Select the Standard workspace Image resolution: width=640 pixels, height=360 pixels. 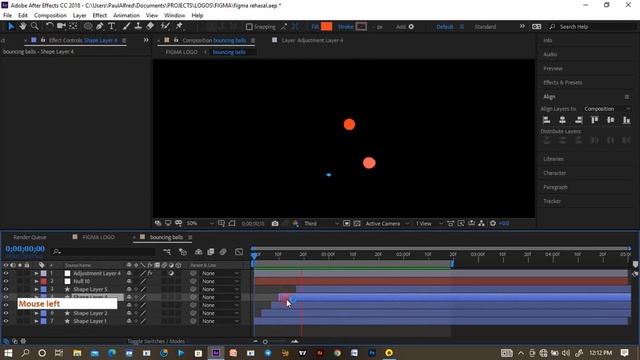coord(485,27)
